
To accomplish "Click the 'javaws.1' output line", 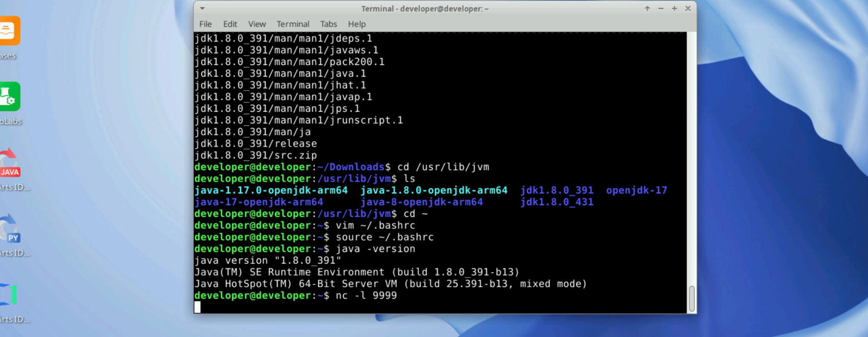I will pos(286,50).
